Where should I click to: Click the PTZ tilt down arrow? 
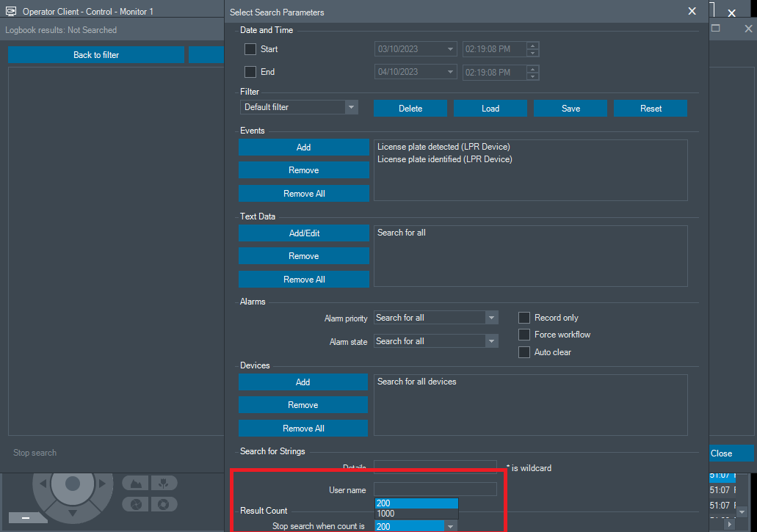pos(72,511)
